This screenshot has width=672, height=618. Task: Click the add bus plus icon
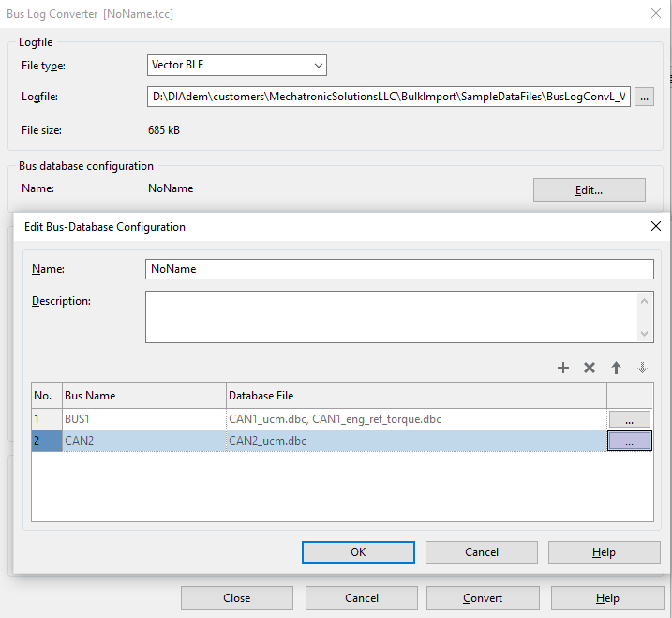563,368
